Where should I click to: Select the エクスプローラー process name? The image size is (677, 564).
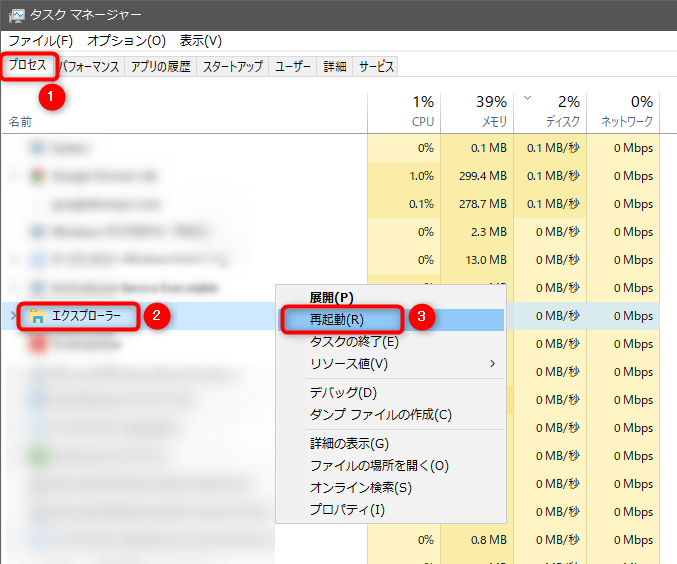click(86, 316)
